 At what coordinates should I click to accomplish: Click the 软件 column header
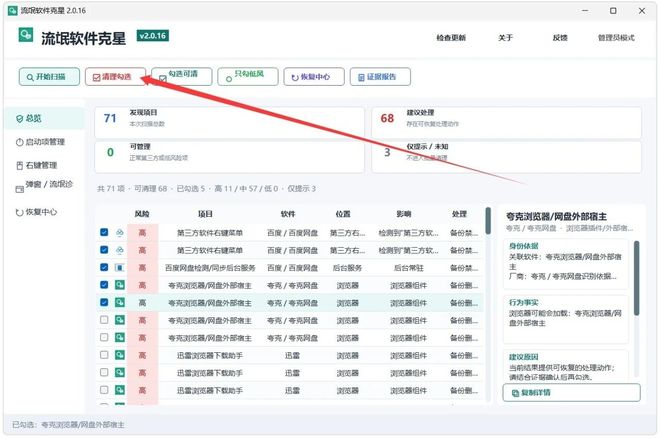coord(288,214)
